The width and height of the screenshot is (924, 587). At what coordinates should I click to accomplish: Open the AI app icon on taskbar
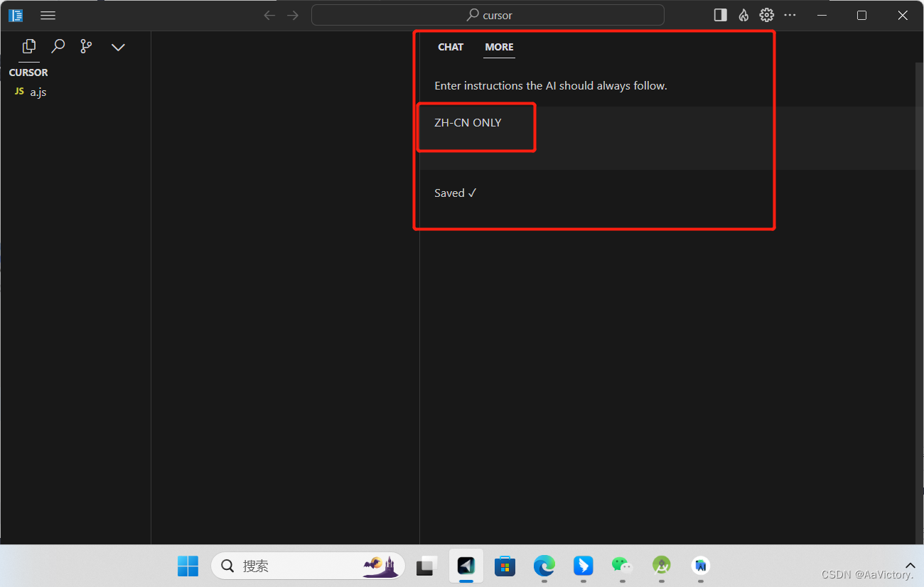tap(701, 566)
